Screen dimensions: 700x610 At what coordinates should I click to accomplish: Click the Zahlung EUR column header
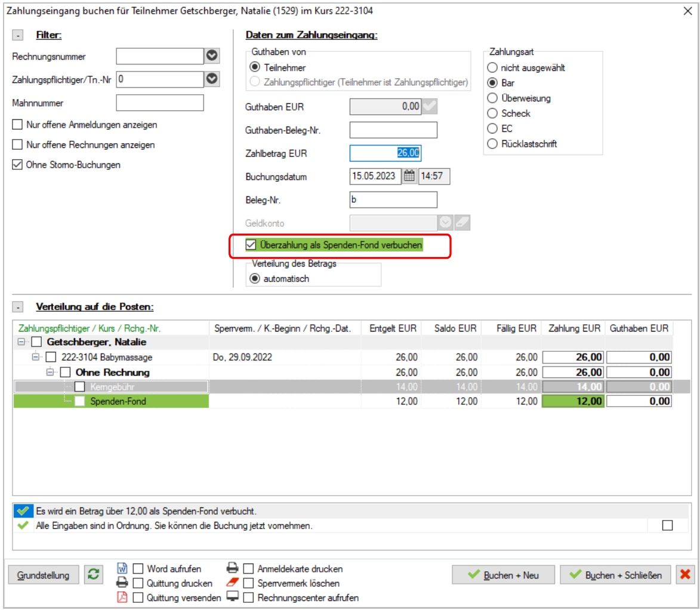point(574,329)
